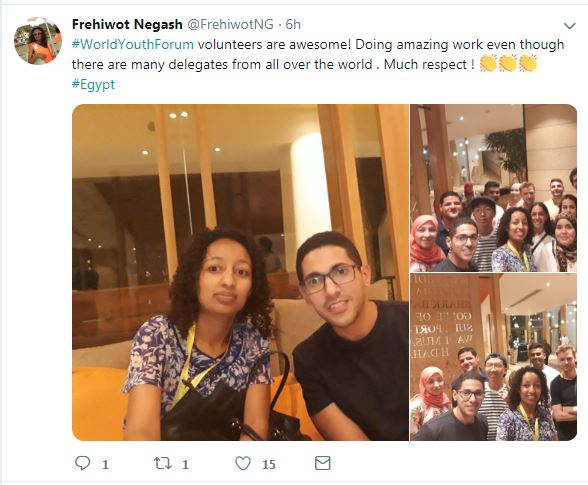Image resolution: width=588 pixels, height=485 pixels.
Task: Click the retweet count number 1
Action: (x=185, y=465)
